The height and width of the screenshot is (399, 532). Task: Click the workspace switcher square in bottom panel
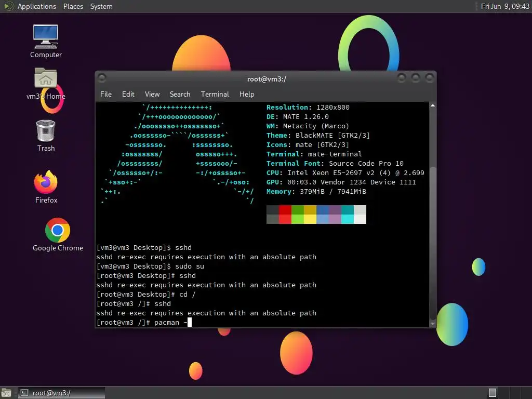pyautogui.click(x=493, y=393)
